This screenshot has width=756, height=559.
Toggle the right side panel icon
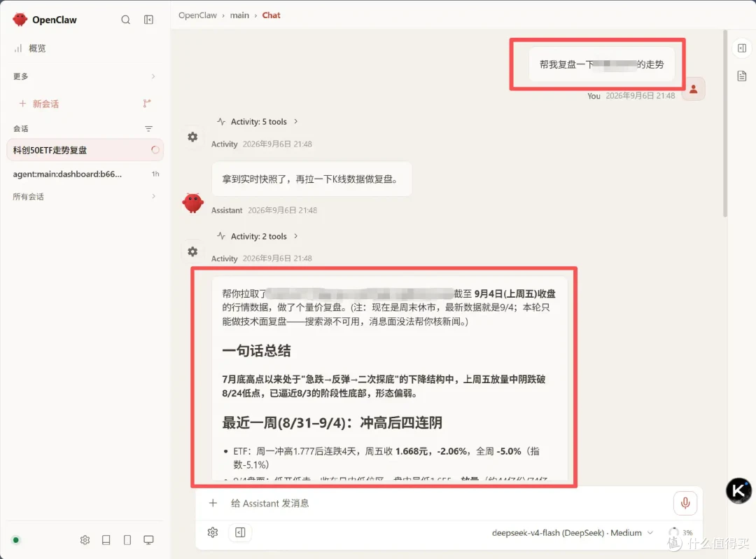point(742,48)
